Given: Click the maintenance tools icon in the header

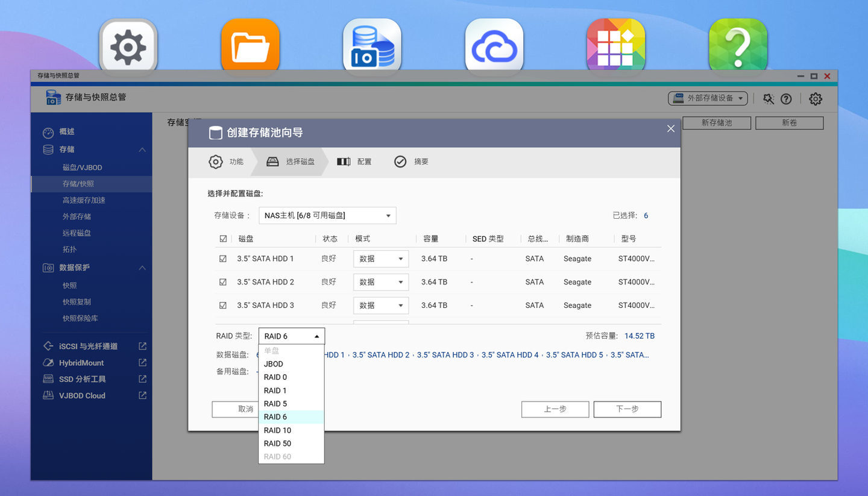Looking at the screenshot, I should pos(768,99).
